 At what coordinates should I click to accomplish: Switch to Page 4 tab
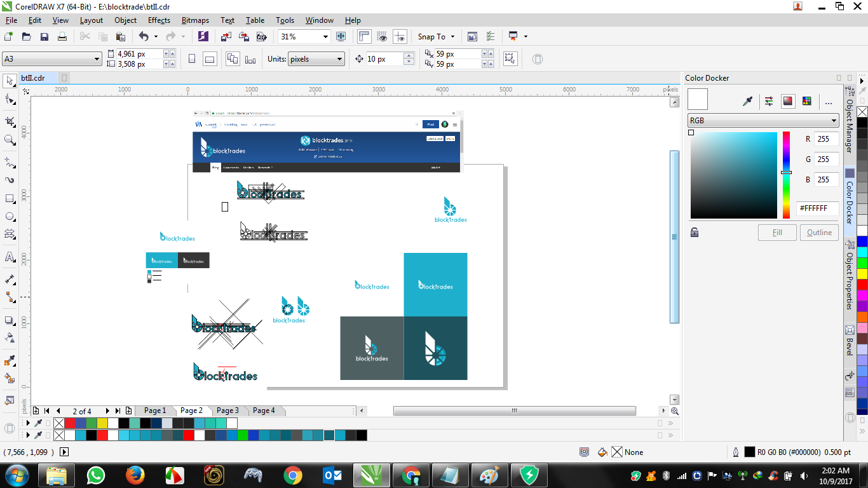264,410
